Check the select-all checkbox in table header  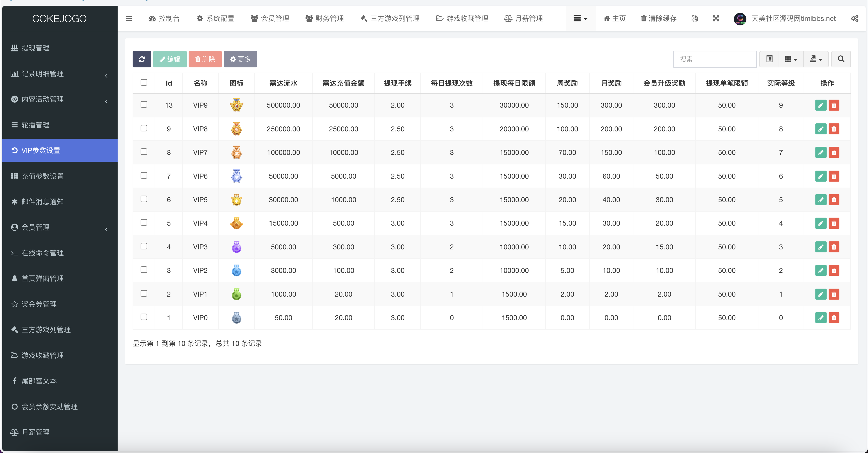click(144, 83)
